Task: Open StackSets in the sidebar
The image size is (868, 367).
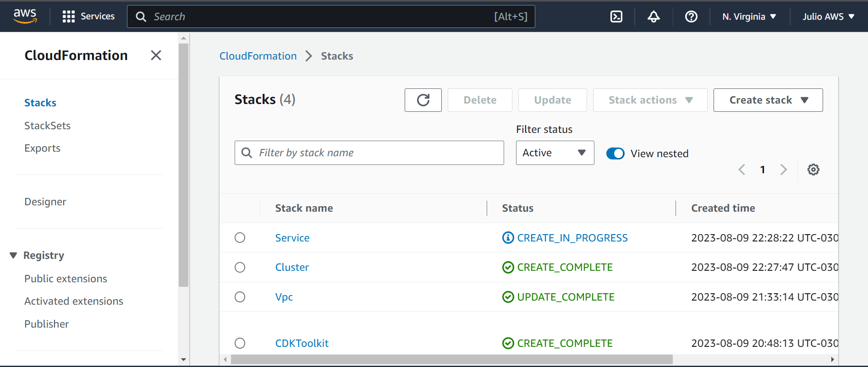Action: coord(47,126)
